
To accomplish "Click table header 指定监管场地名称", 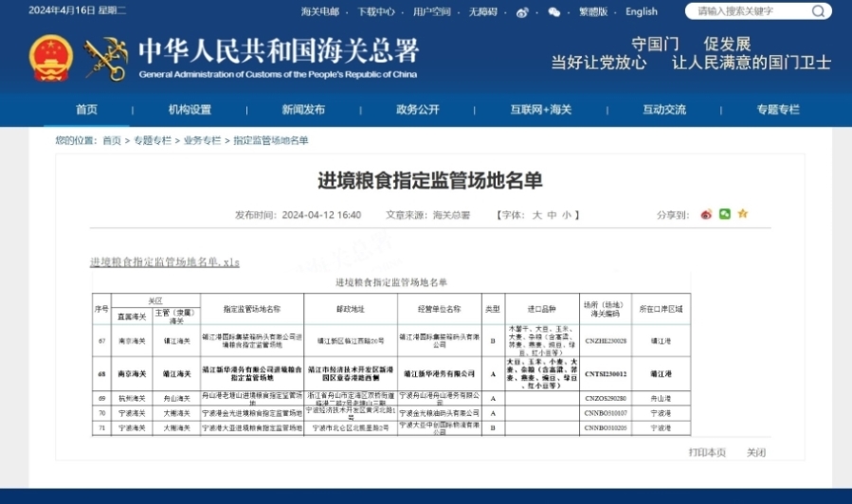I will (252, 309).
